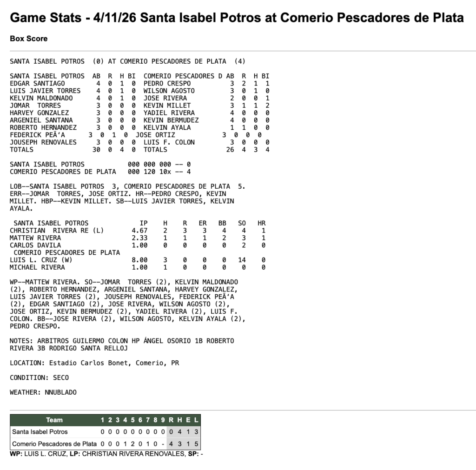Click the "Team" header in linescore table
The height and width of the screenshot is (470, 476).
pyautogui.click(x=54, y=420)
